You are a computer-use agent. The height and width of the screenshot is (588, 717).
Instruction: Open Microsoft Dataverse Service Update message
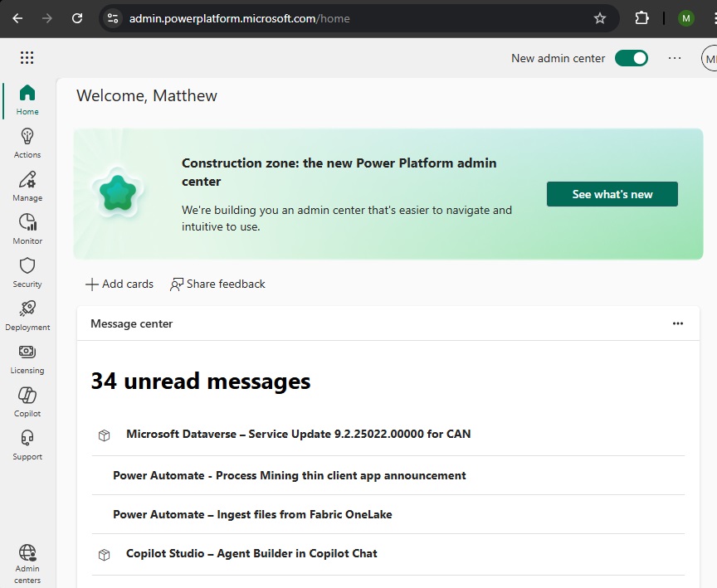coord(299,434)
